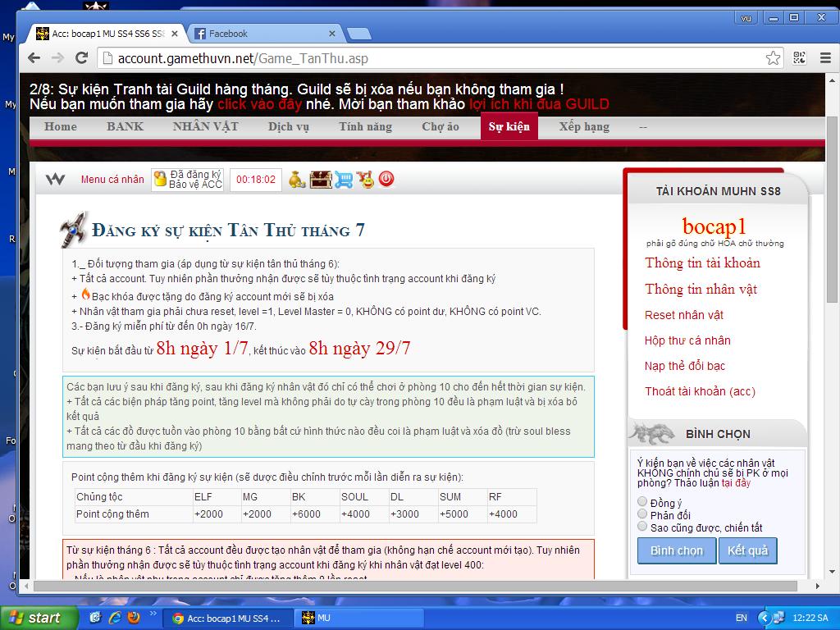The width and height of the screenshot is (840, 630).
Task: Open the NHÂN VẬT menu
Action: (x=206, y=127)
